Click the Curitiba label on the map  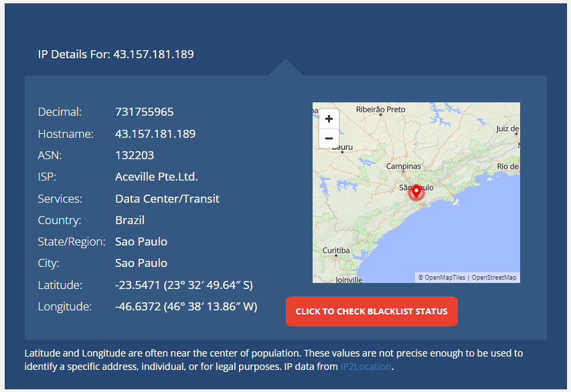pos(336,250)
